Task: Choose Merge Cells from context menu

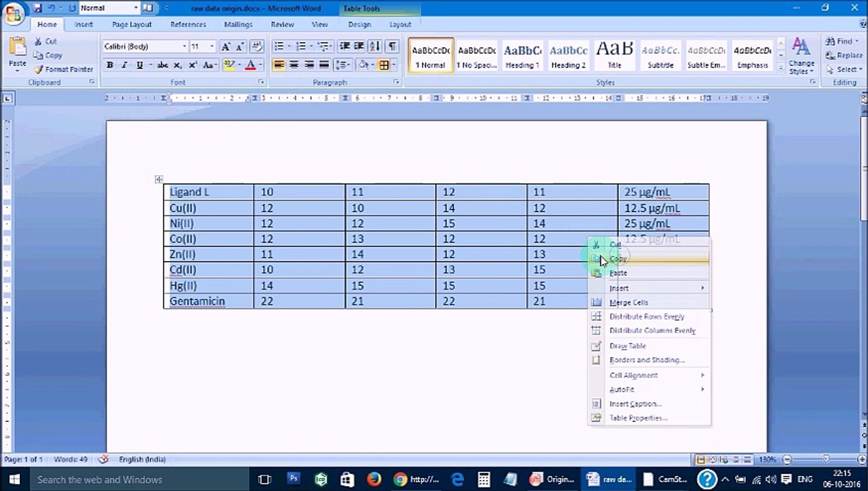Action: 649,302
